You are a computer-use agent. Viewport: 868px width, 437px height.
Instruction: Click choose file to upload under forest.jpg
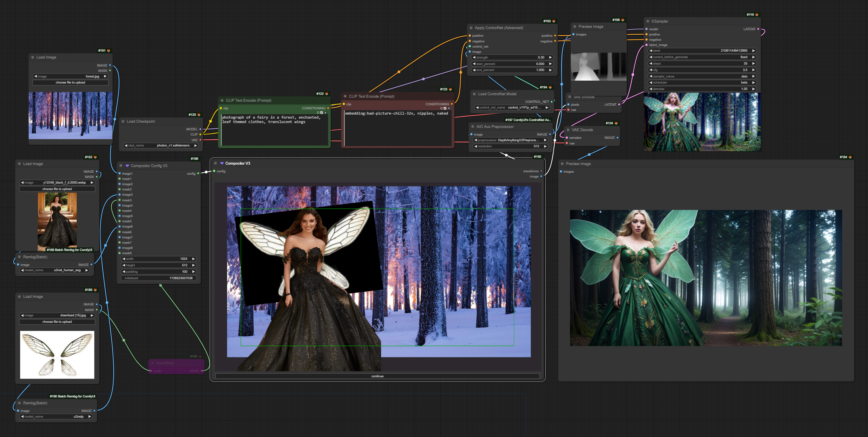tap(71, 82)
